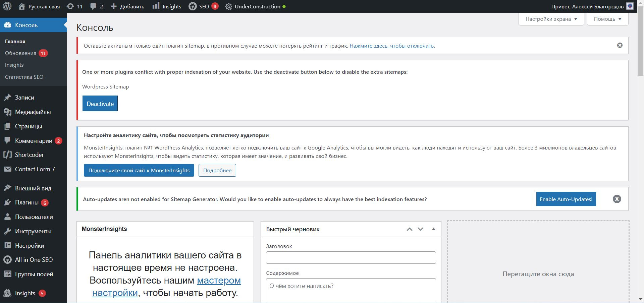The image size is (644, 303).
Task: Open updates icon showing 11
Action: pos(70,6)
